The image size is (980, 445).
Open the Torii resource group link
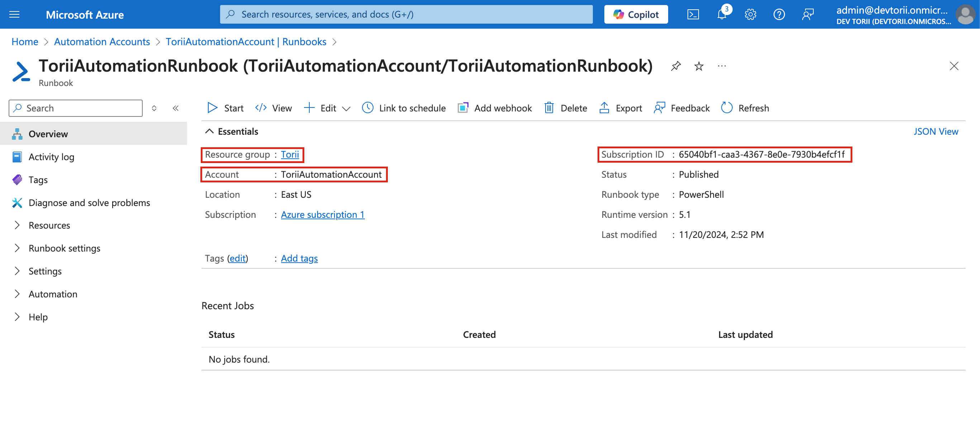click(x=290, y=154)
